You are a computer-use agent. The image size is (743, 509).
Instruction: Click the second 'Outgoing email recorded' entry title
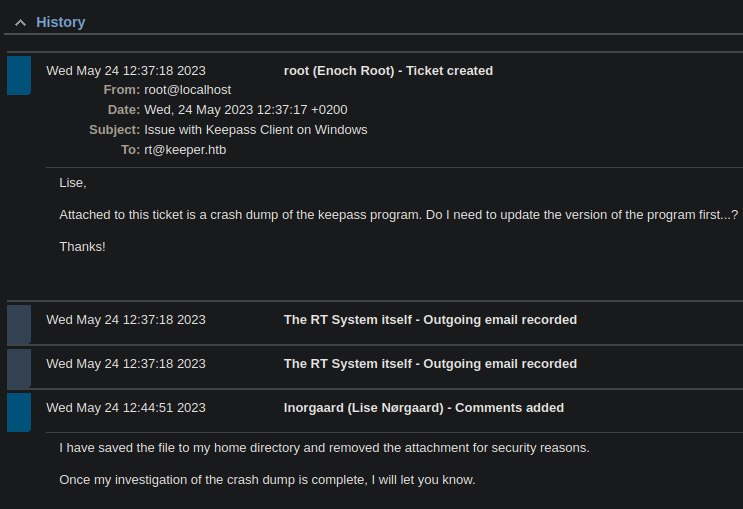click(430, 364)
